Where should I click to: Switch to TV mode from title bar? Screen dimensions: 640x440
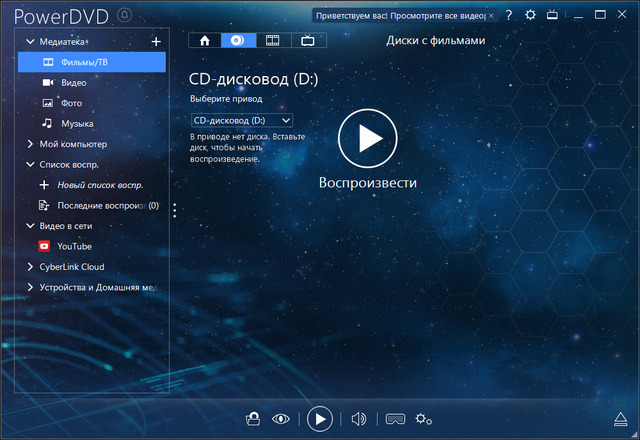(553, 15)
